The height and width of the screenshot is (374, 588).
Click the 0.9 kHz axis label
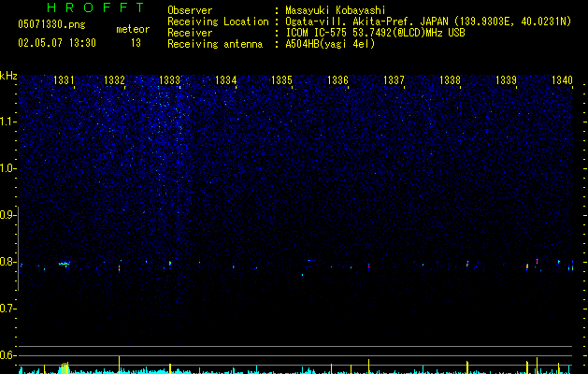click(7, 215)
